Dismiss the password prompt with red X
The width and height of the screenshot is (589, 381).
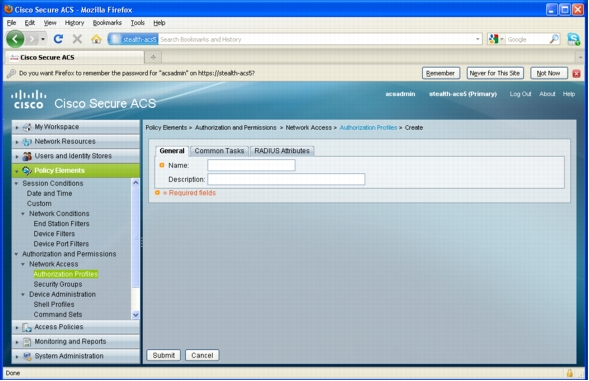point(576,73)
